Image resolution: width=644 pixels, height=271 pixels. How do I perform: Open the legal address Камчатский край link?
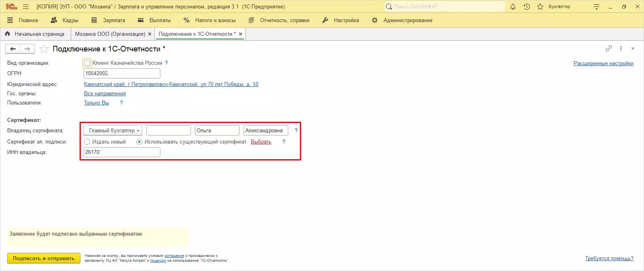[171, 84]
